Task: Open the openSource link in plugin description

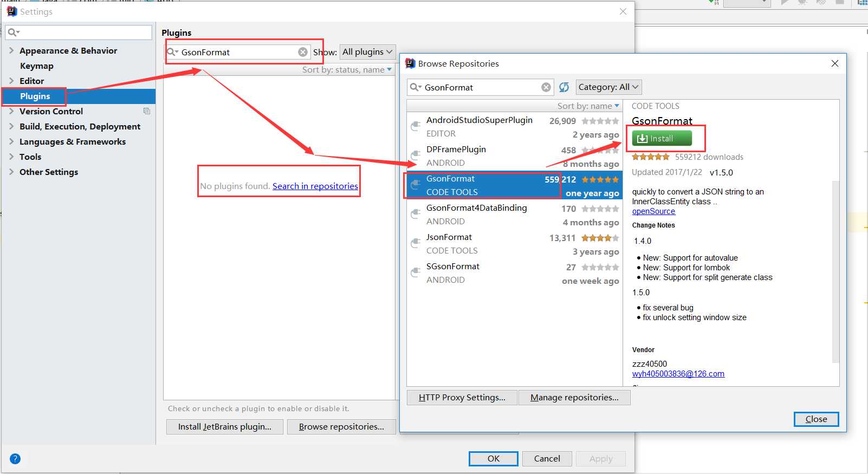Action: (x=653, y=211)
